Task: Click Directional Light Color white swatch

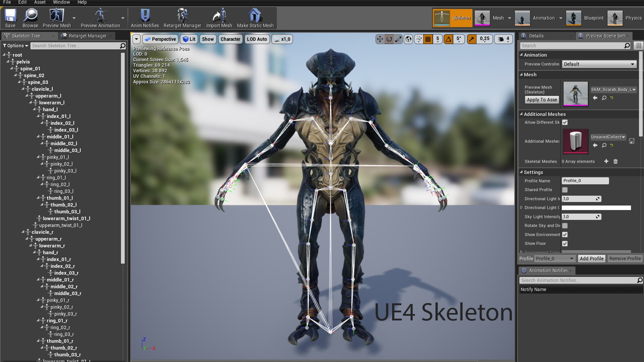Action: tap(596, 208)
